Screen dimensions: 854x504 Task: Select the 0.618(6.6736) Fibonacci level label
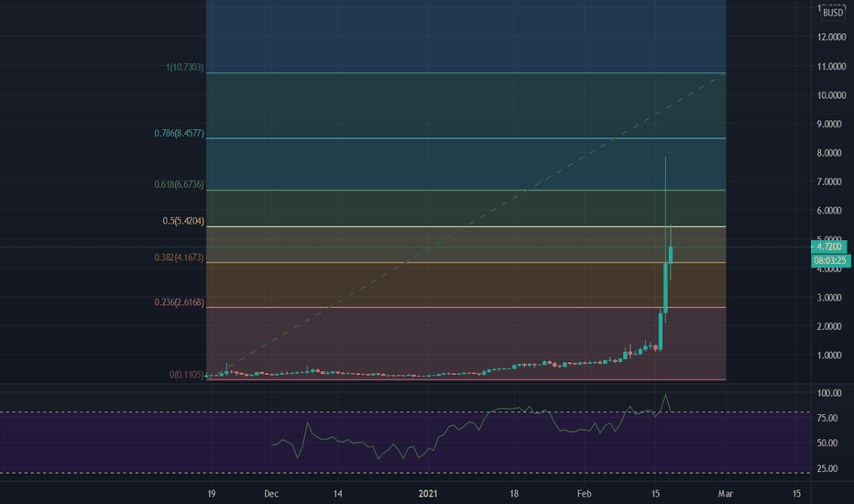180,185
